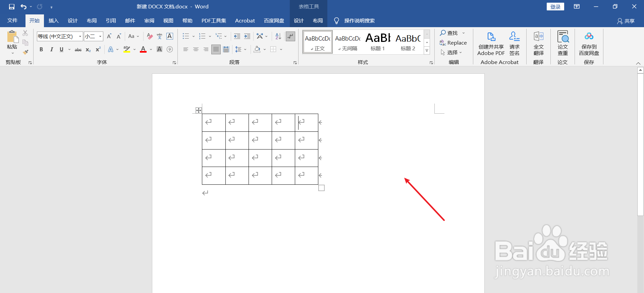Image resolution: width=644 pixels, height=293 pixels.
Task: Apply cell shading paint bucket
Action: (x=257, y=50)
